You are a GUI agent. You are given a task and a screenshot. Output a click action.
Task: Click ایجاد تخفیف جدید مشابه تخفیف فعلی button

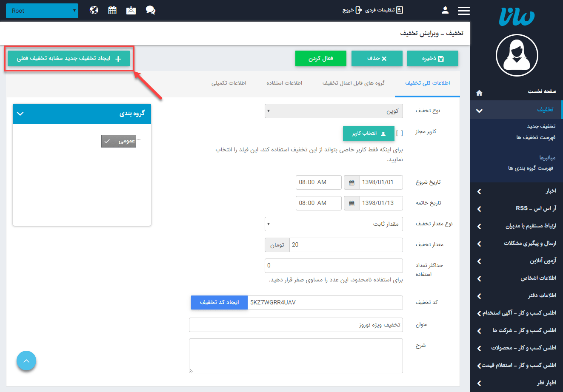(68, 58)
